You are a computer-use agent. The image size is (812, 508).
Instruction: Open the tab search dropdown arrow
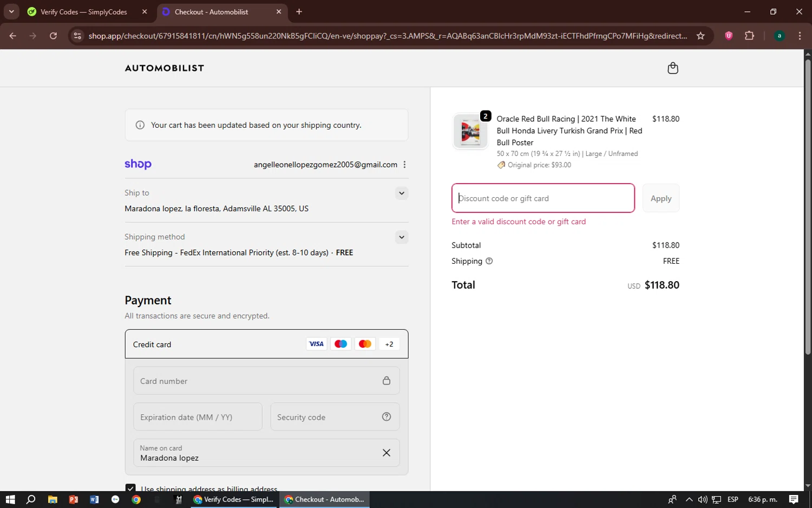[x=11, y=11]
